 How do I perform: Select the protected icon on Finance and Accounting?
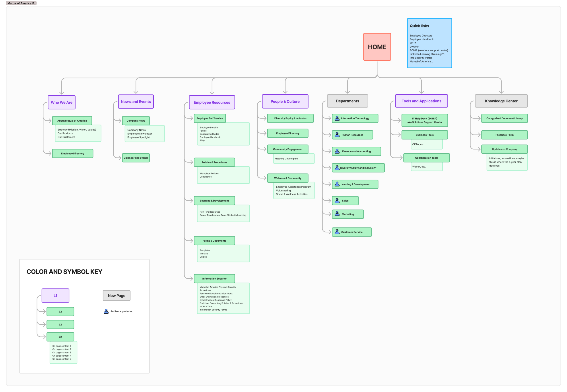pyautogui.click(x=337, y=151)
